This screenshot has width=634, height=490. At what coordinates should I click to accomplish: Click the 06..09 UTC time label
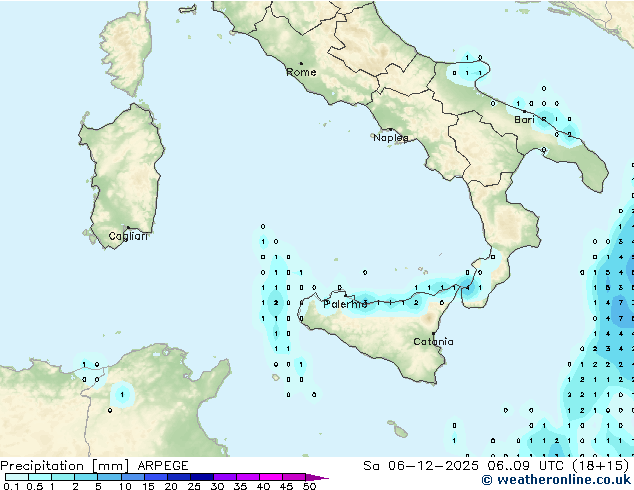pyautogui.click(x=525, y=466)
